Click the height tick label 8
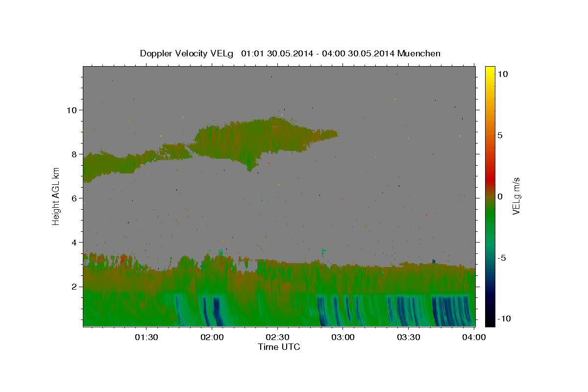 (x=73, y=154)
